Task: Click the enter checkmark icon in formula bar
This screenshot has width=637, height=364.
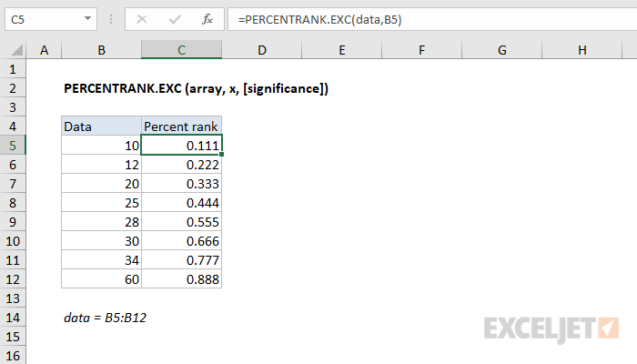Action: click(175, 19)
